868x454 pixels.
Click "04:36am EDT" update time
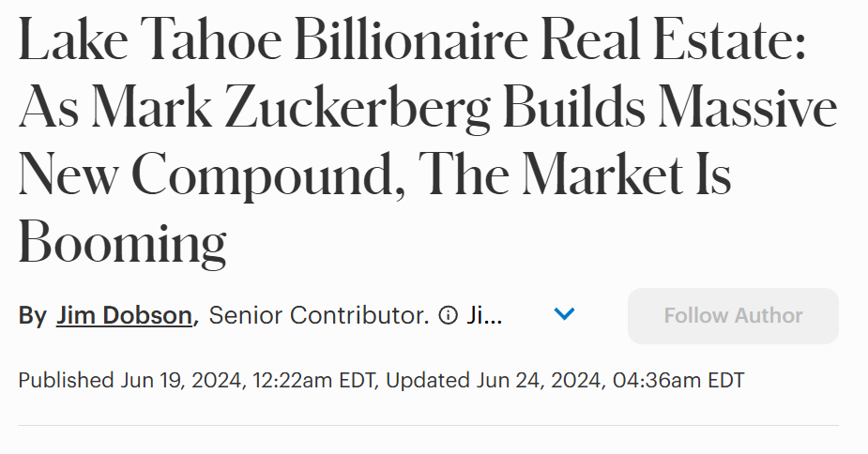[678, 380]
